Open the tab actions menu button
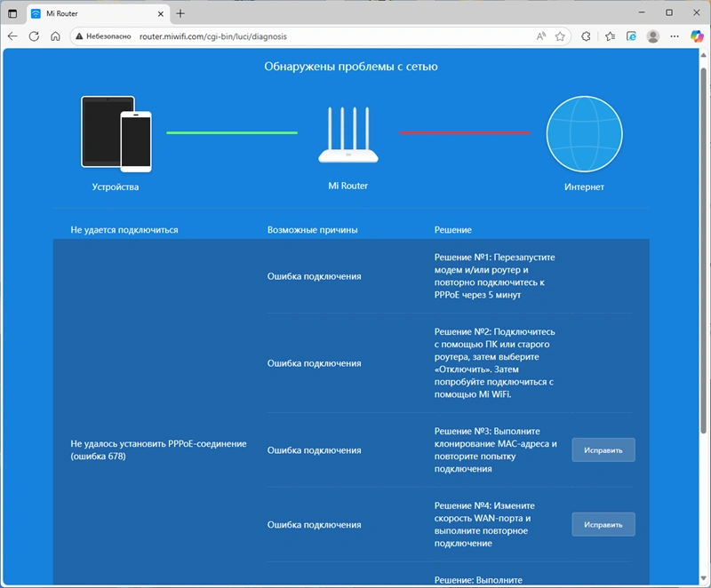The image size is (711, 588). 12,13
